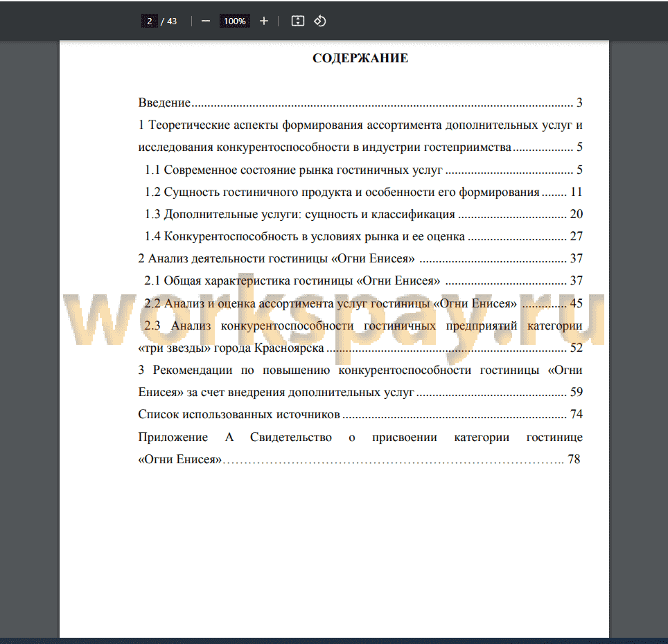Click the fit to page icon
The image size is (668, 644).
coord(298,21)
